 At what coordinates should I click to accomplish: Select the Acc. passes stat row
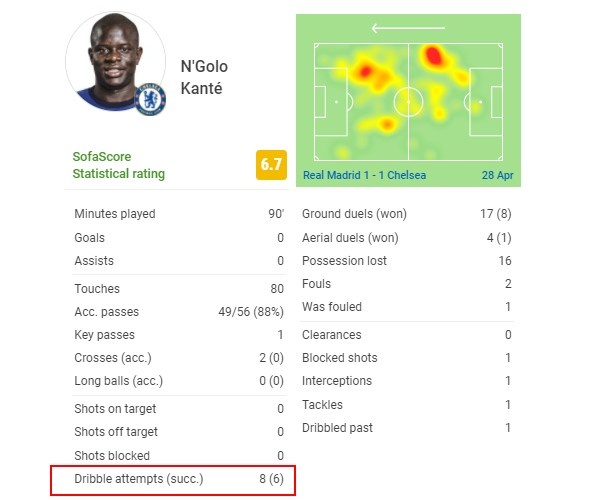179,312
